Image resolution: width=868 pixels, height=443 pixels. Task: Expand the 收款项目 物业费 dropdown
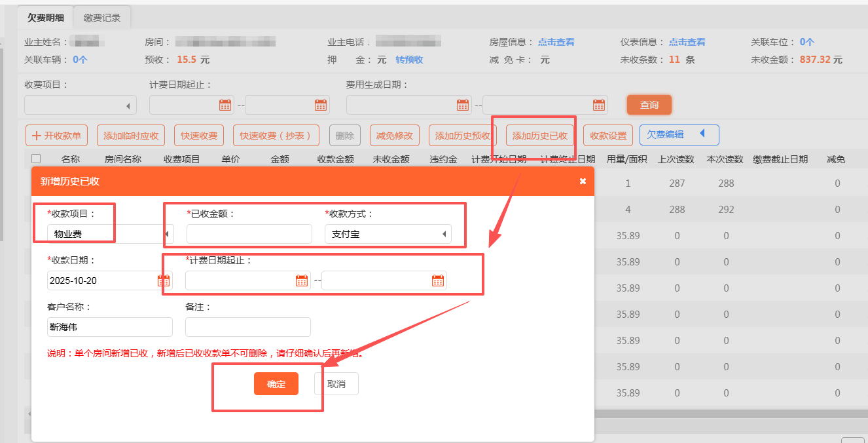point(166,234)
